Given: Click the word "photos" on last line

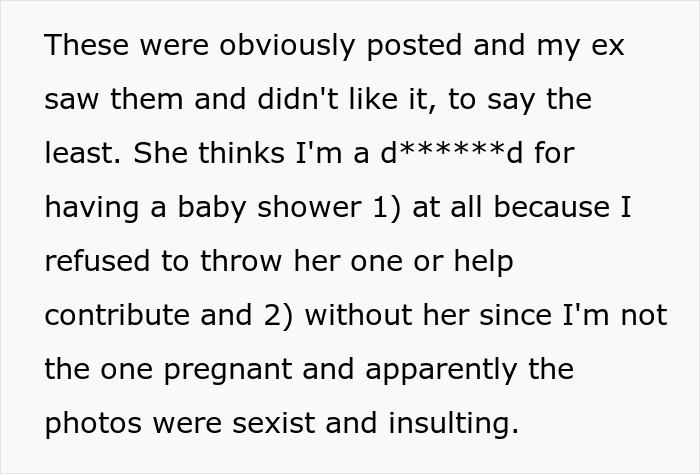Looking at the screenshot, I should pos(93,424).
